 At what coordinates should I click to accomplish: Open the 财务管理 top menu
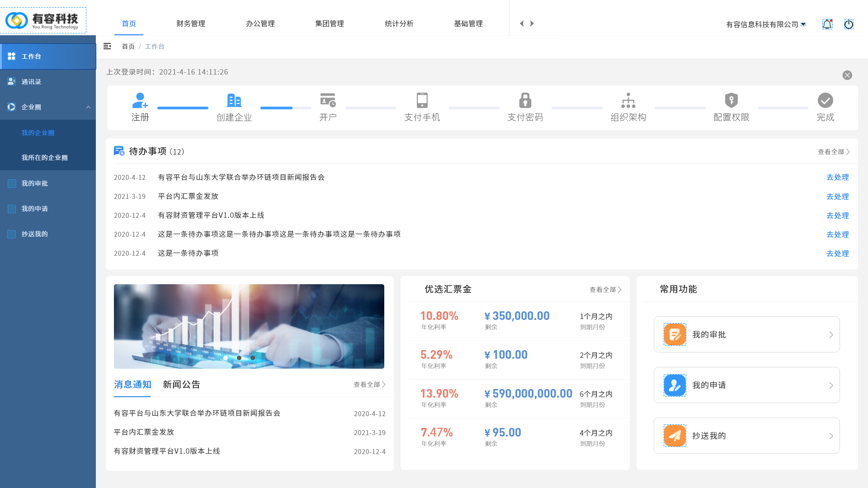pos(191,23)
